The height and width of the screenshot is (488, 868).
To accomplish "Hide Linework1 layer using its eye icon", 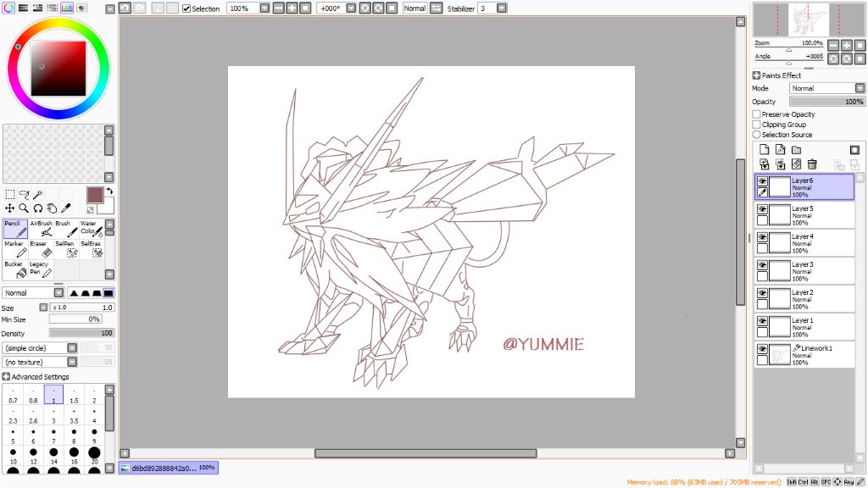I will pos(762,349).
